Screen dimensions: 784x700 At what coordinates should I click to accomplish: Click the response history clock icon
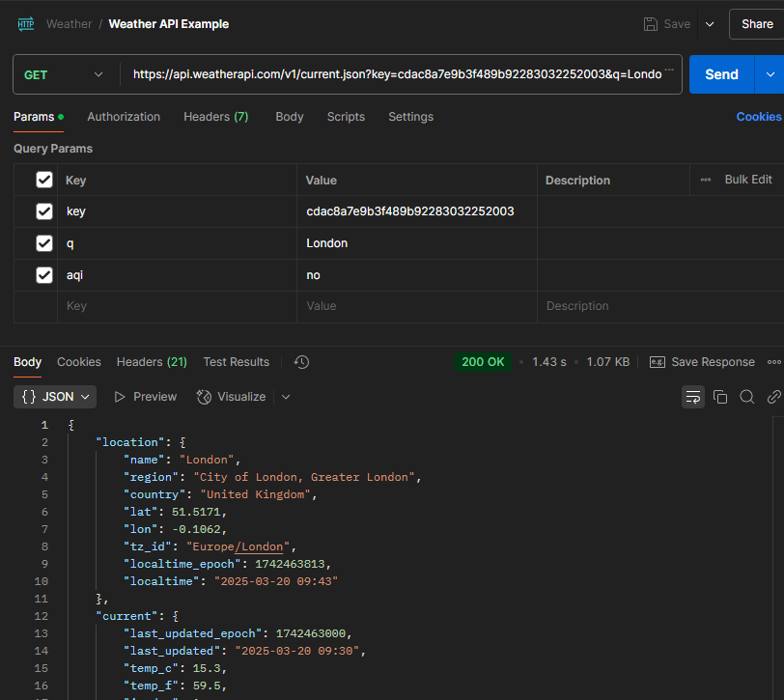point(301,362)
